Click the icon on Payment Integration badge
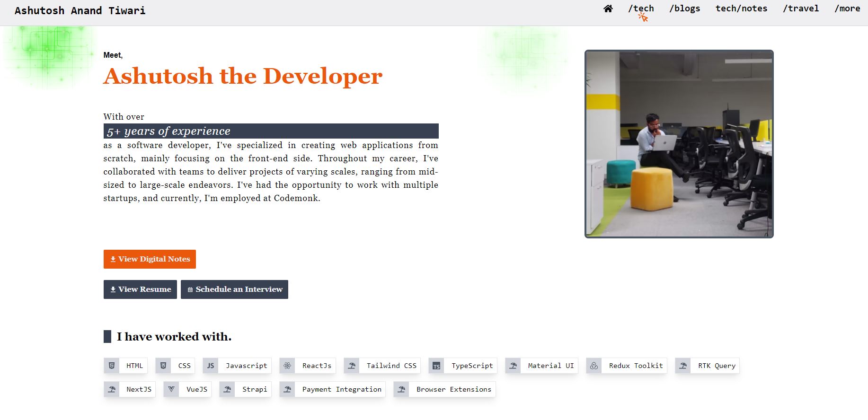868x420 pixels. pyautogui.click(x=287, y=389)
